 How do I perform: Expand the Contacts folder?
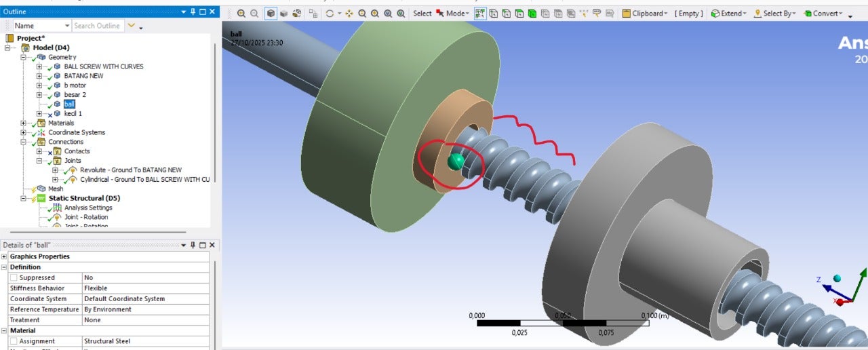(x=39, y=151)
